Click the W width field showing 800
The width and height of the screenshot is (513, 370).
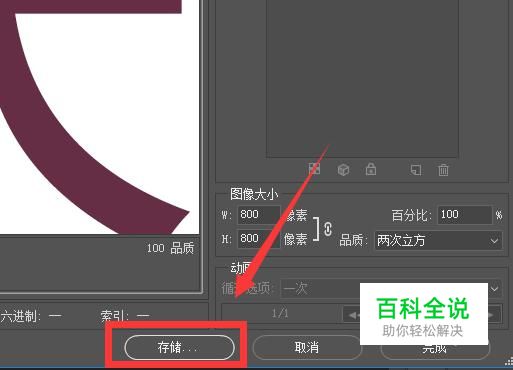(259, 214)
